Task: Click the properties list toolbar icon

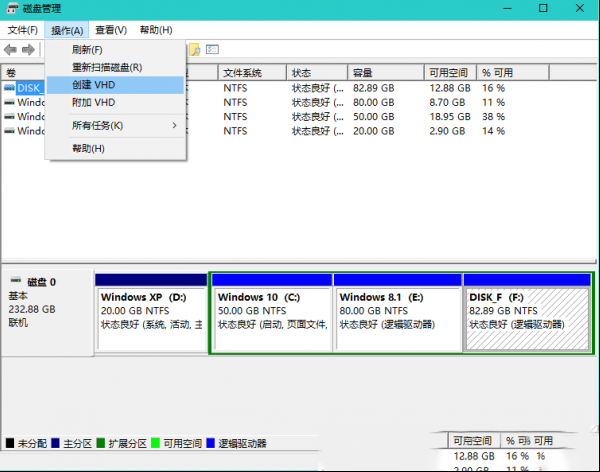Action: (x=212, y=49)
